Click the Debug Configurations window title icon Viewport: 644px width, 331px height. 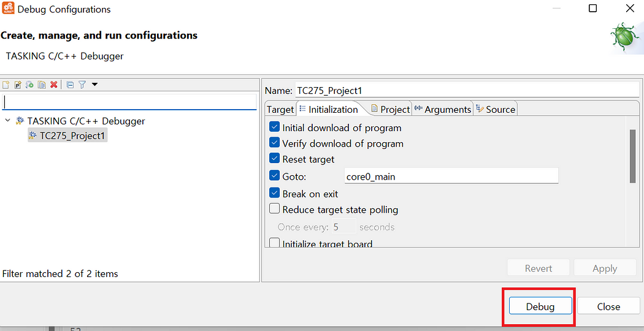[8, 8]
